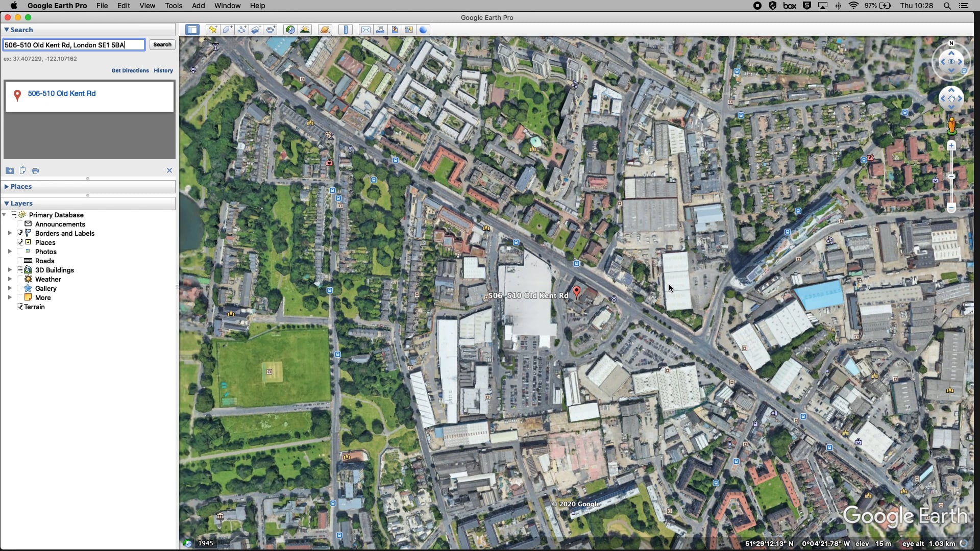Open the Ruler measurement tool

click(346, 30)
